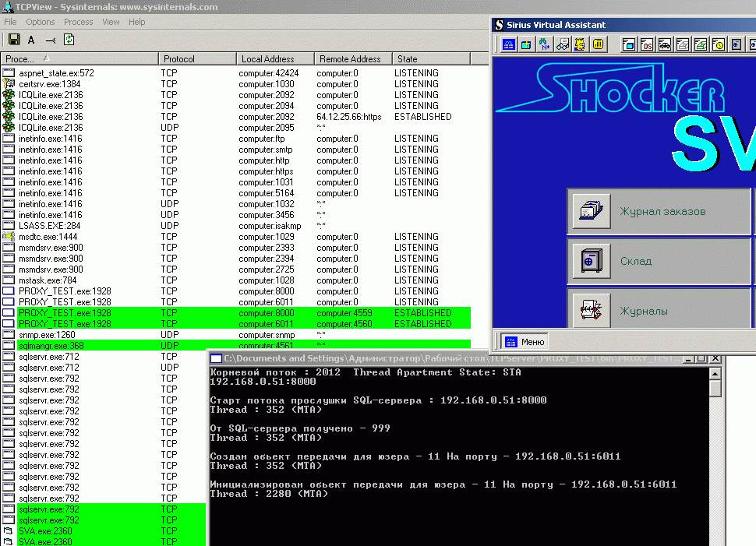Image resolution: width=756 pixels, height=546 pixels.
Task: Sort by the Protocol column header
Action: click(x=197, y=58)
